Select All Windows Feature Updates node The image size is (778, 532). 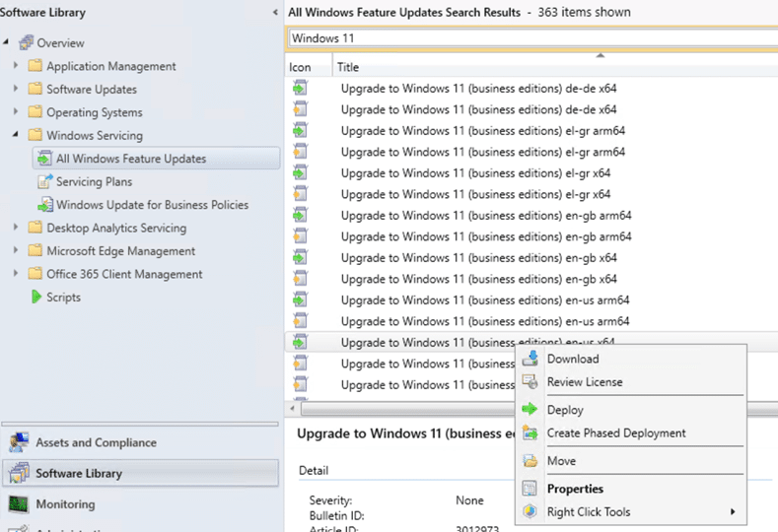tap(130, 159)
